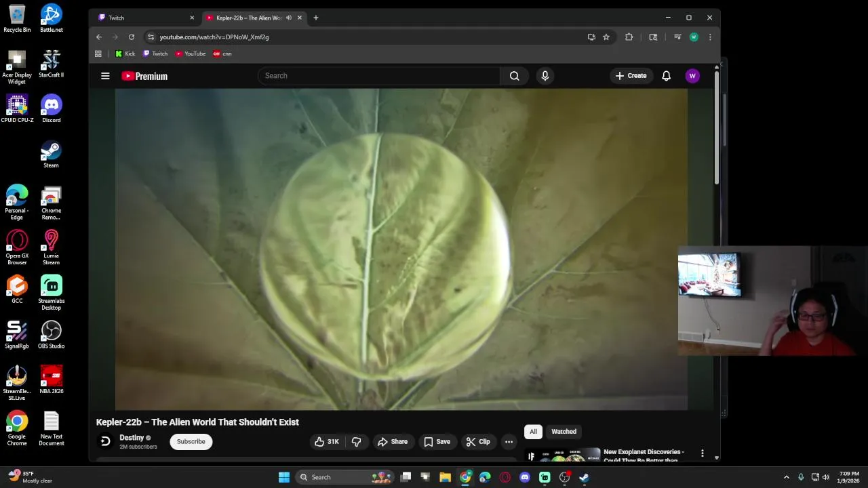Subscribe to the Destiny channel
Image resolution: width=868 pixels, height=488 pixels.
(x=191, y=441)
